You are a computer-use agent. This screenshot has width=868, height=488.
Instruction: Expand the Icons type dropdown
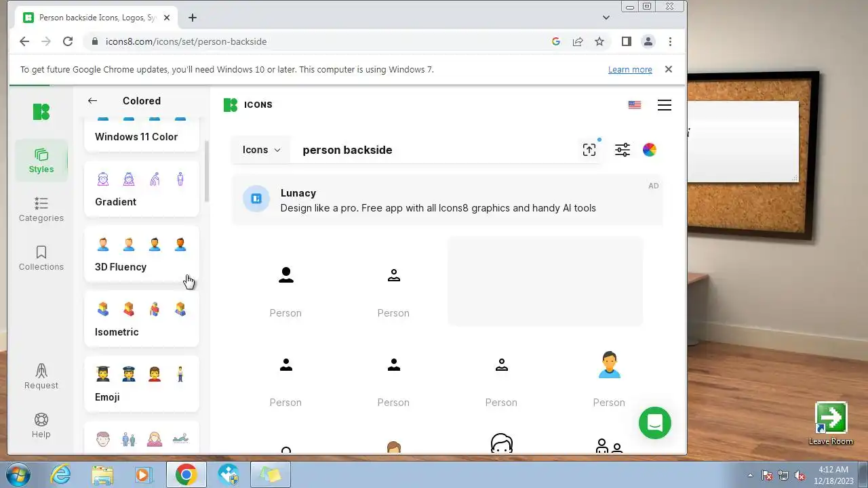point(261,150)
